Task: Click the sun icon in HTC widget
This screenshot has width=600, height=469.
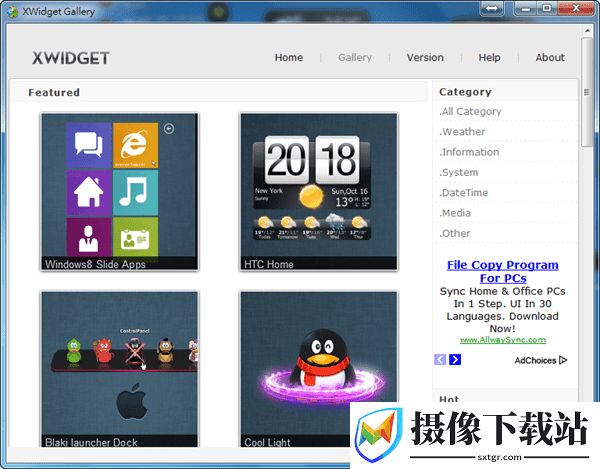Action: [x=311, y=197]
